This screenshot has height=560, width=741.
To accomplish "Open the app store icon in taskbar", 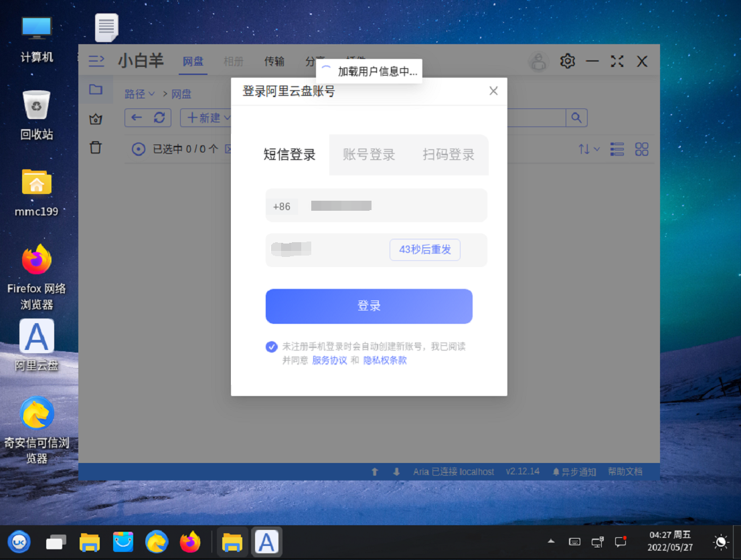I will [123, 542].
